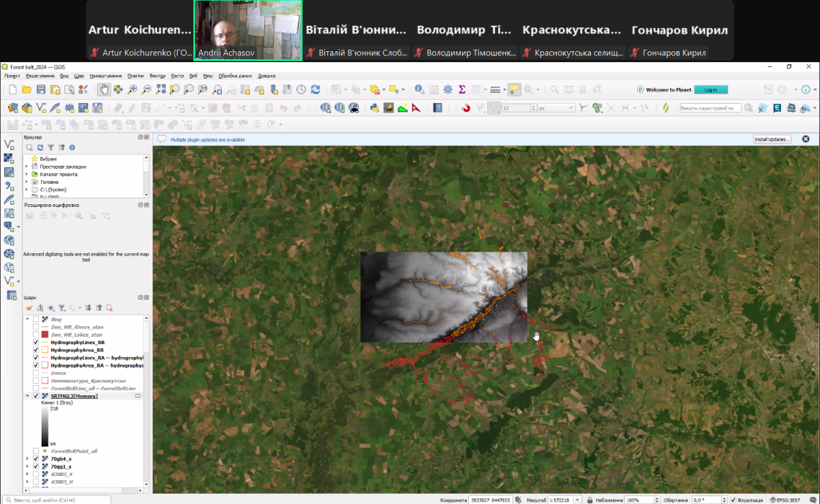Toggle visibility of SRTMGL3 layer
Viewport: 820px width, 504px height.
[x=36, y=396]
